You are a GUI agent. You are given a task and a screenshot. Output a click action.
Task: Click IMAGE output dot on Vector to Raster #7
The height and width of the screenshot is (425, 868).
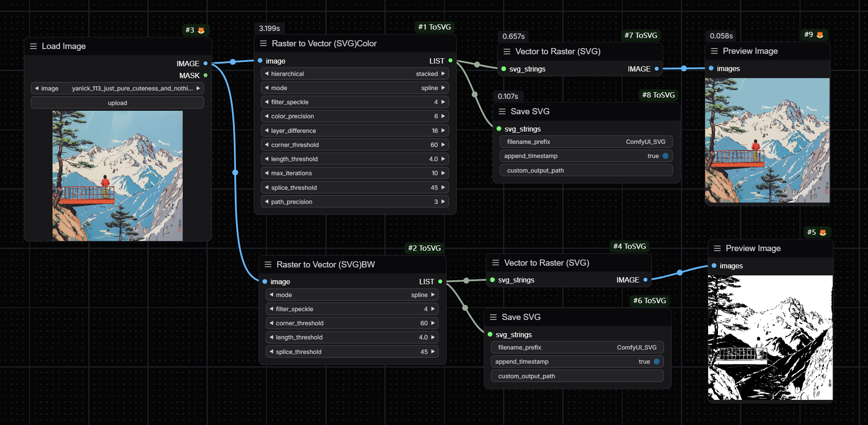657,69
